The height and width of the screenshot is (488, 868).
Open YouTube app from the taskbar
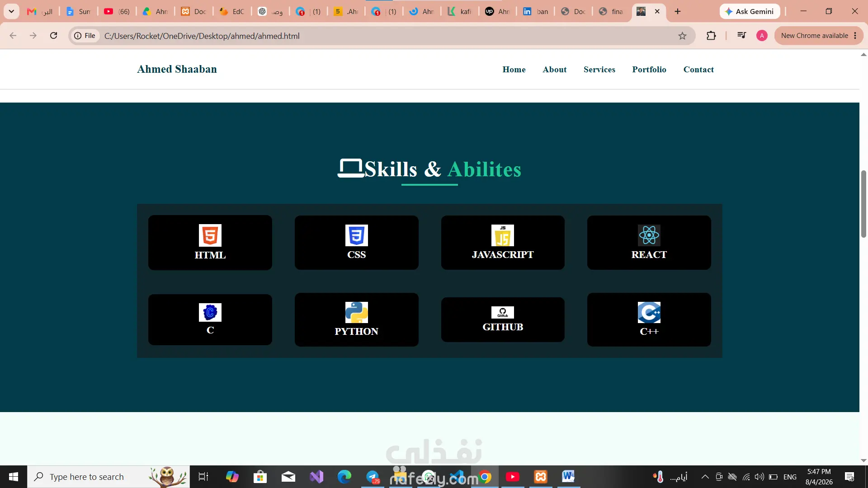pyautogui.click(x=512, y=477)
